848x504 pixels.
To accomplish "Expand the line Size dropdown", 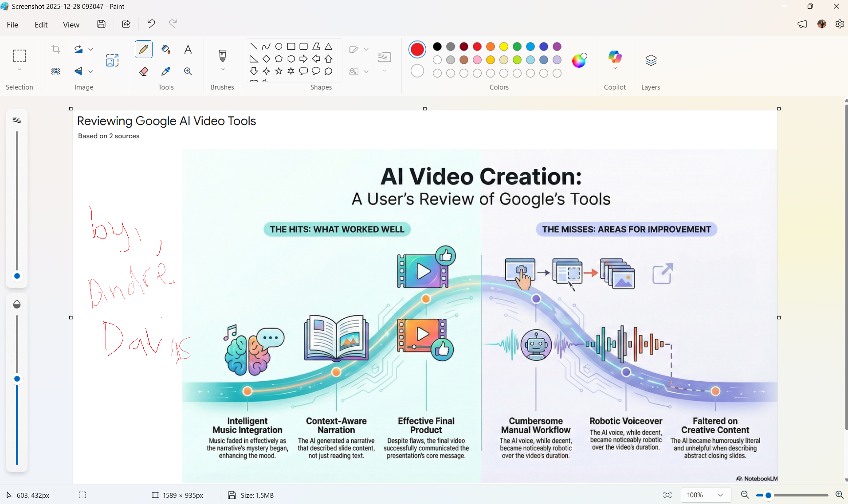I will (x=385, y=71).
